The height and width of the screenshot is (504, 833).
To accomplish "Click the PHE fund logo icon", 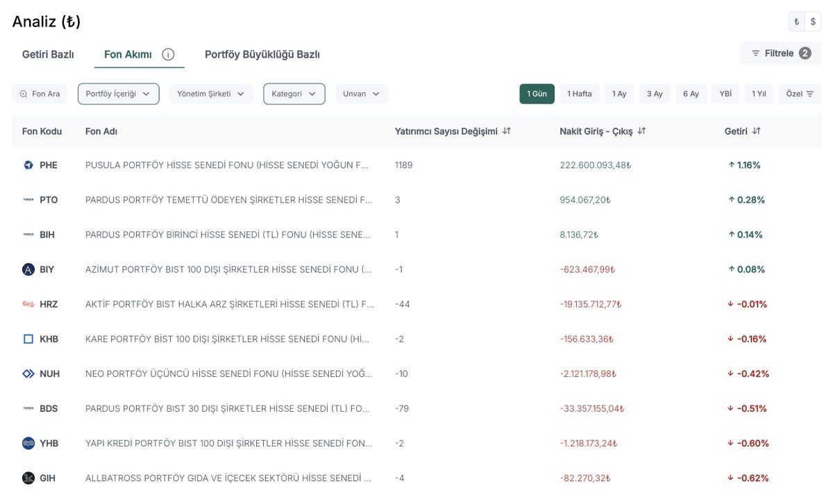I will click(x=28, y=165).
